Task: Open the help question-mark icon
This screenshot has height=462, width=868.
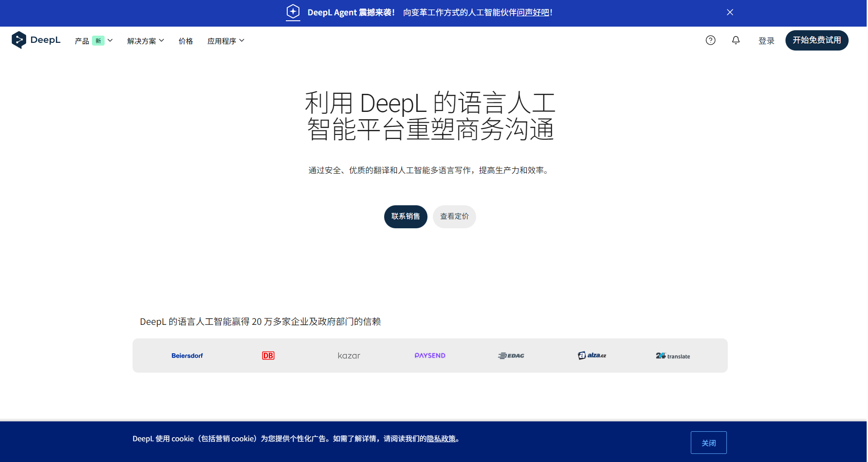Action: click(711, 40)
